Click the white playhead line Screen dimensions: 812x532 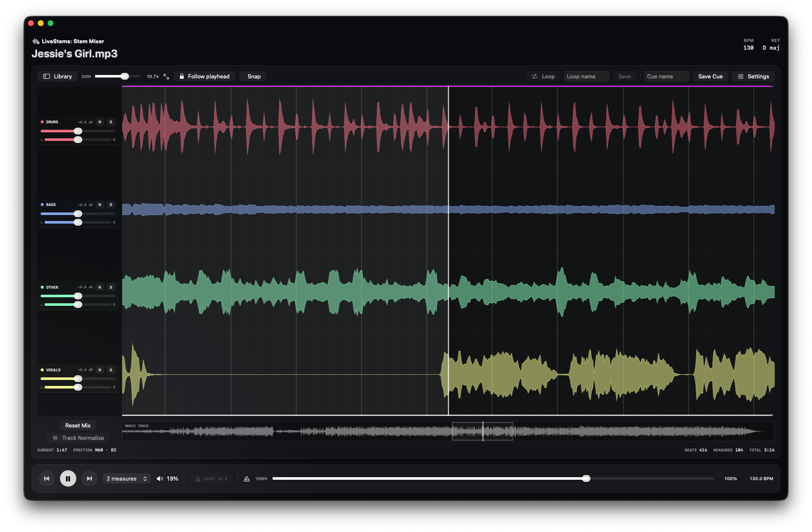click(x=448, y=251)
